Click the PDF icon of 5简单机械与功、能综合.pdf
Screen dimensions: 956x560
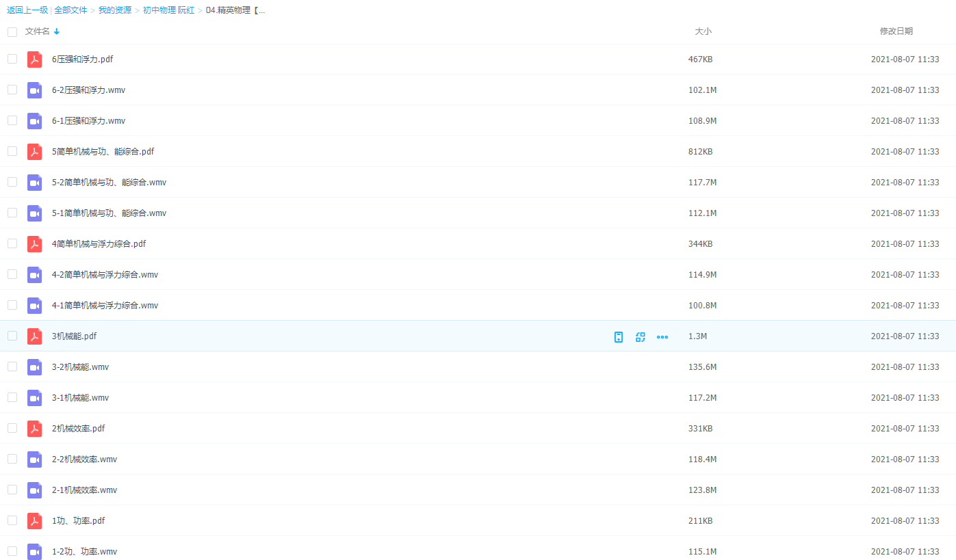(x=34, y=152)
